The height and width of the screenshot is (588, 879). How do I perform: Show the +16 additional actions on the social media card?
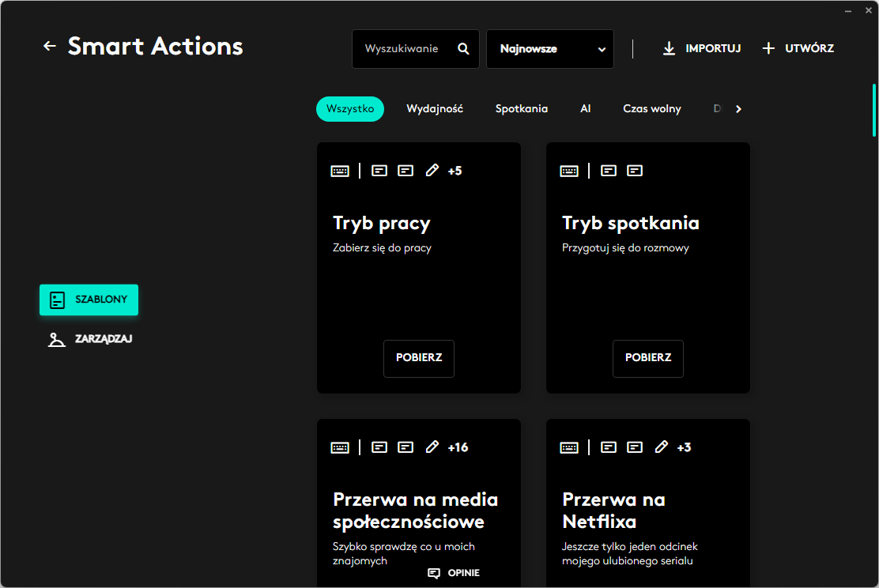[458, 447]
